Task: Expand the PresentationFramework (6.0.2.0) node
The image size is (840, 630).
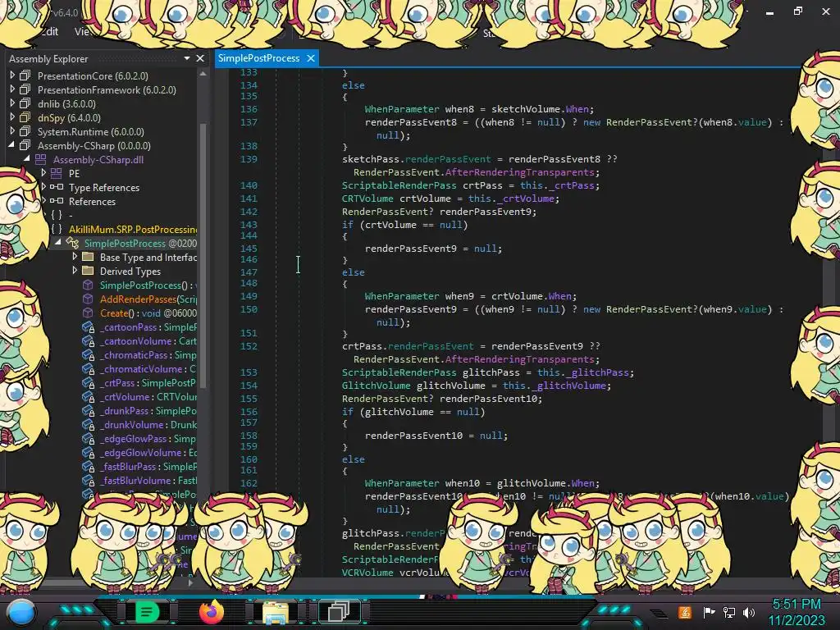Action: coord(12,89)
